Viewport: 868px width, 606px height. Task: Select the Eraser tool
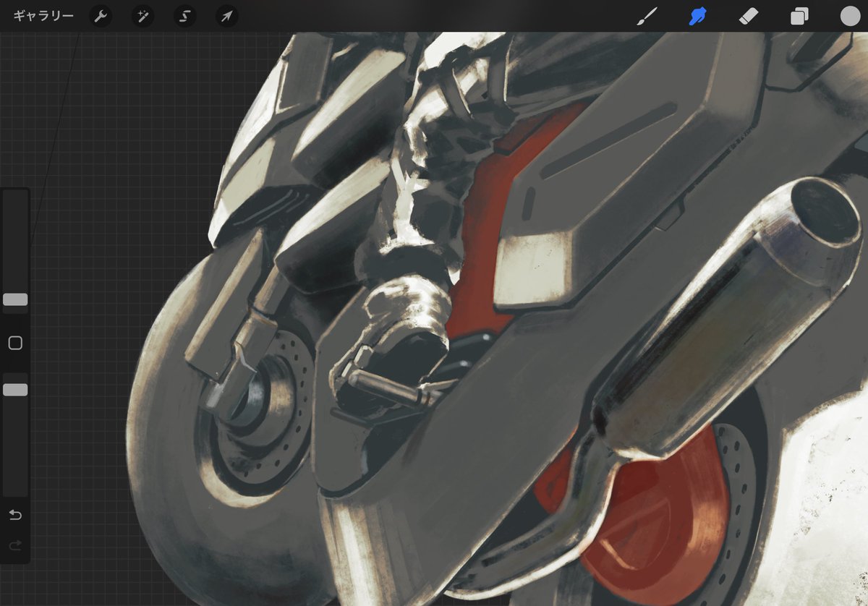[x=749, y=16]
